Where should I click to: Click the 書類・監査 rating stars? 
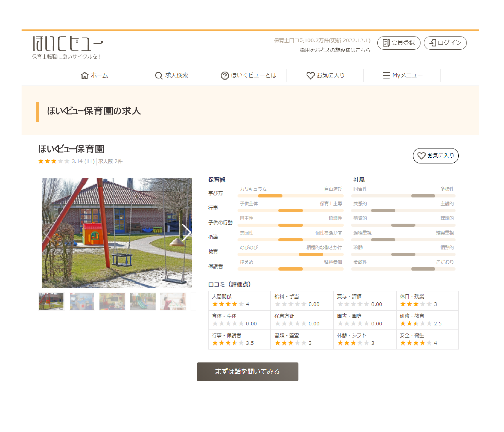coord(291,343)
